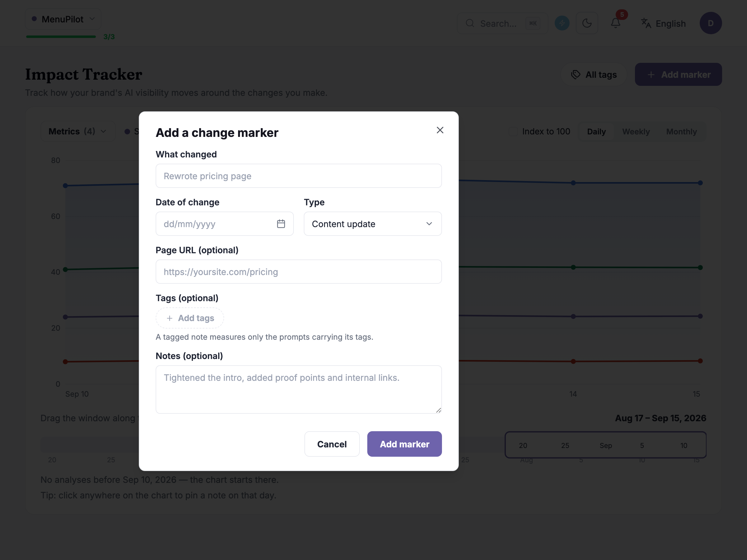The image size is (747, 560).
Task: Open the Metrics (4) dropdown
Action: click(x=78, y=131)
